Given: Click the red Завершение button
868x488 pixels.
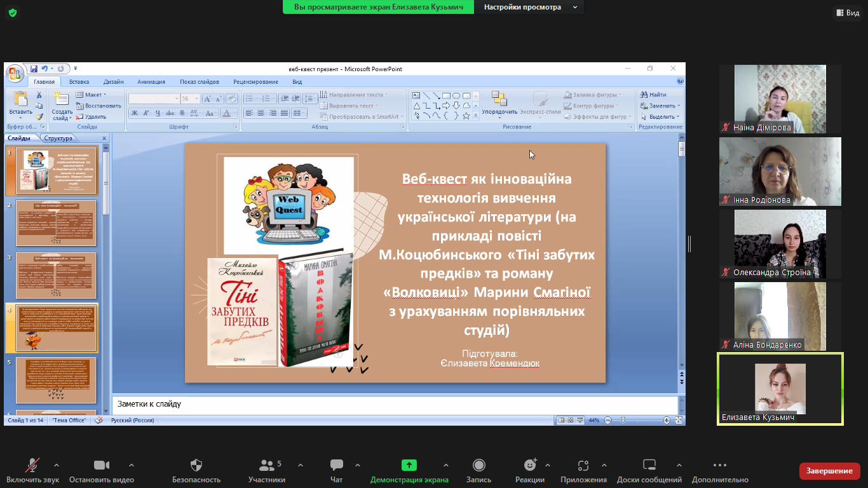Looking at the screenshot, I should 829,471.
